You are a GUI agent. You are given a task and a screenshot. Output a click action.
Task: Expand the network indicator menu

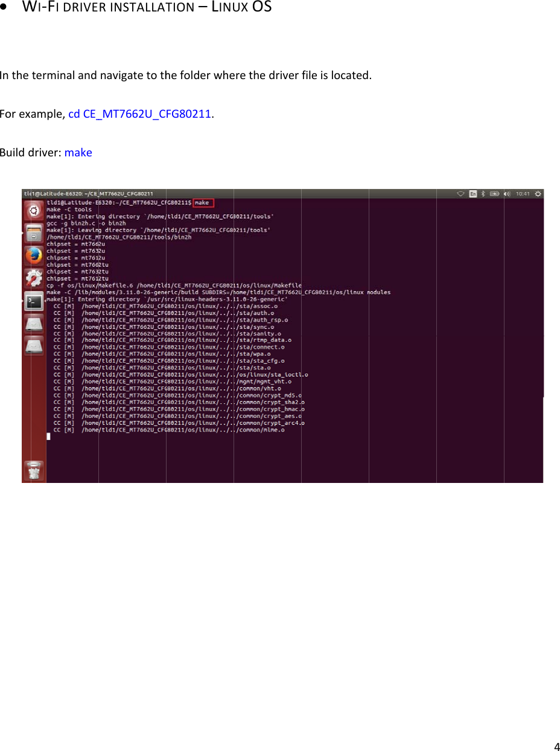461,194
